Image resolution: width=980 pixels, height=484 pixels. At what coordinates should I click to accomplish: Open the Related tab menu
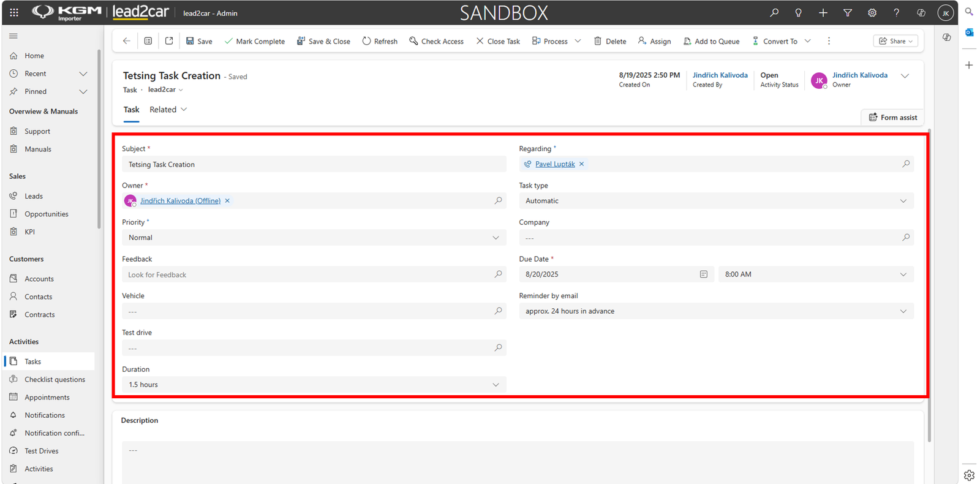(168, 110)
